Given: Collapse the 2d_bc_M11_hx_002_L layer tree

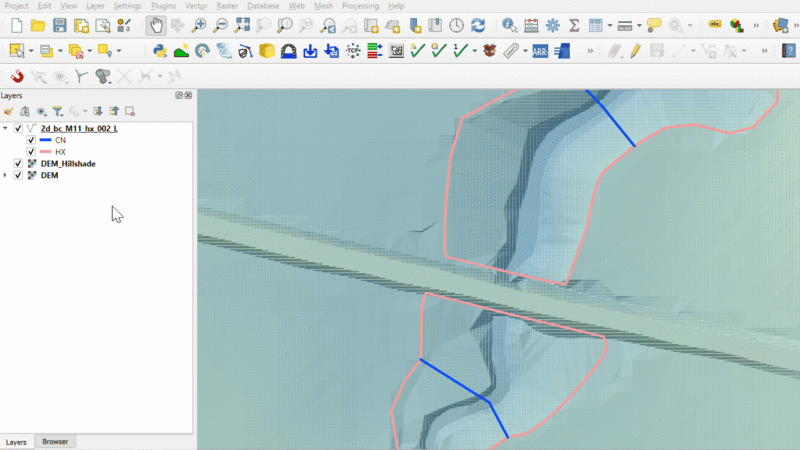Looking at the screenshot, I should click(x=6, y=129).
